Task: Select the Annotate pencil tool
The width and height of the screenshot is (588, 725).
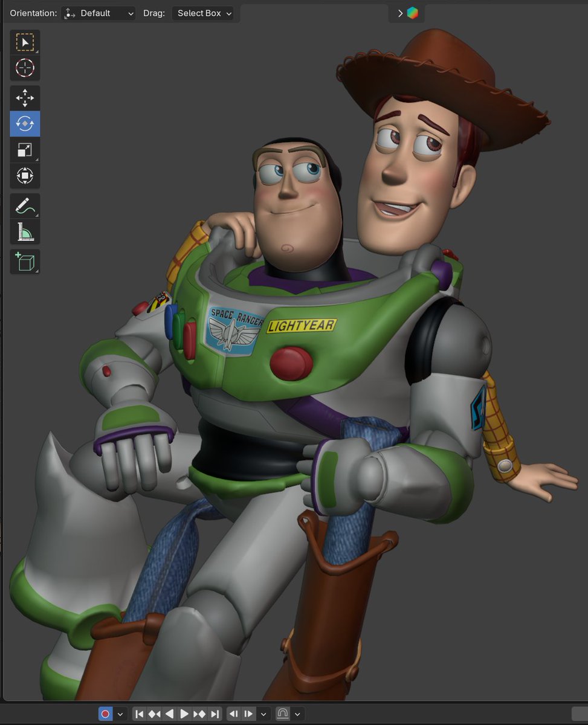Action: point(25,205)
